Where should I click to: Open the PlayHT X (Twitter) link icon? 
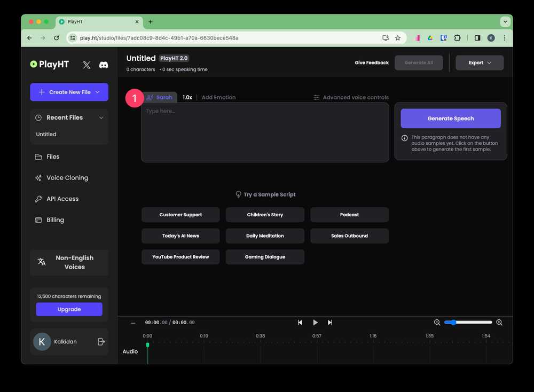[x=87, y=65]
